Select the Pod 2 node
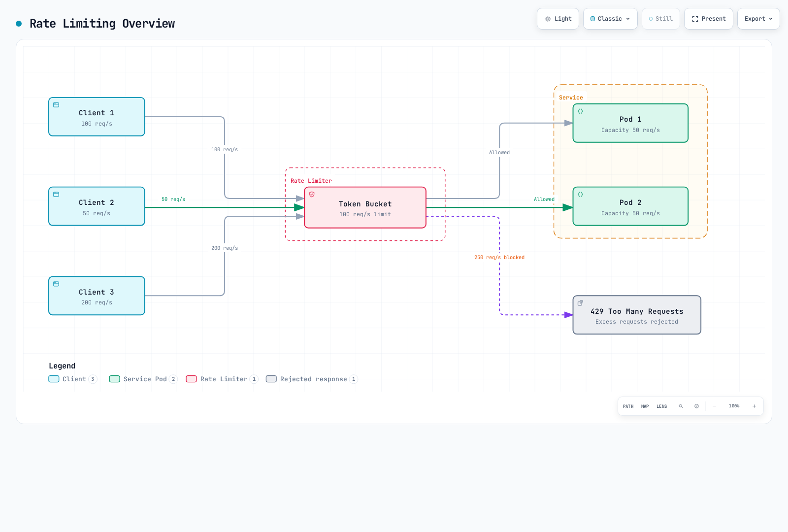The height and width of the screenshot is (532, 788). [630, 206]
